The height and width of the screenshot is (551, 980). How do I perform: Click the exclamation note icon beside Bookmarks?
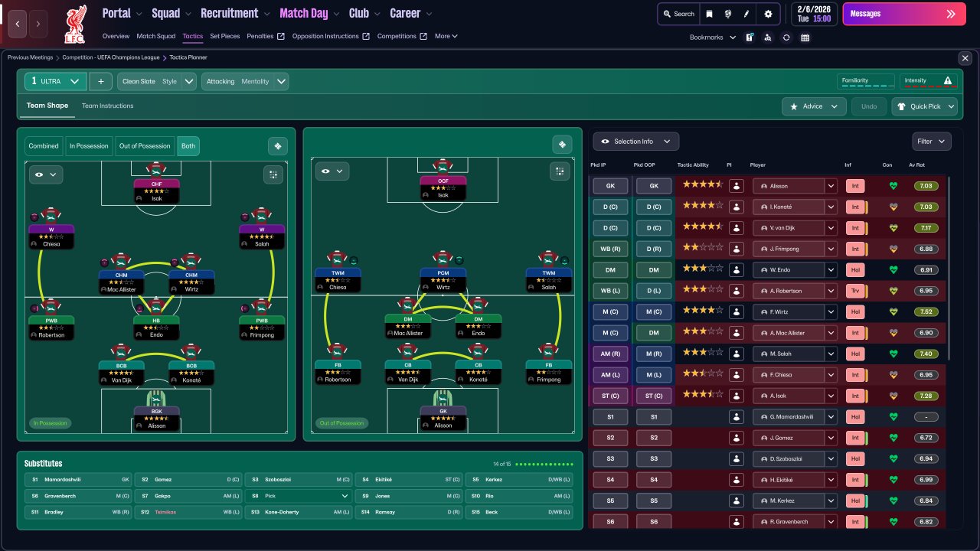pos(750,37)
